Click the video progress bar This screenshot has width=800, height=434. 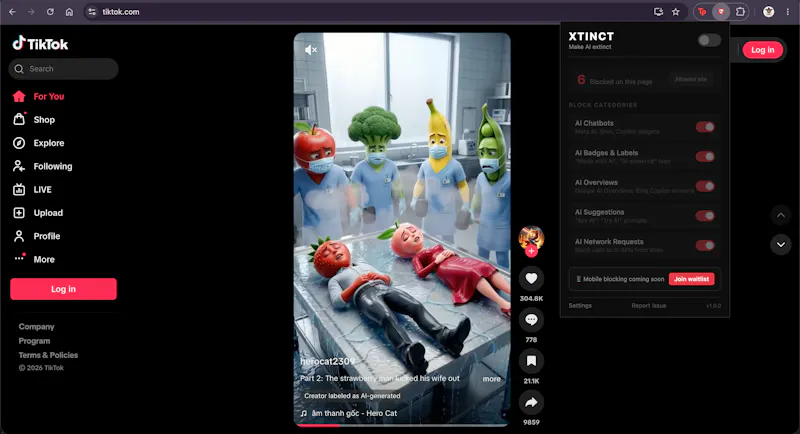click(402, 425)
